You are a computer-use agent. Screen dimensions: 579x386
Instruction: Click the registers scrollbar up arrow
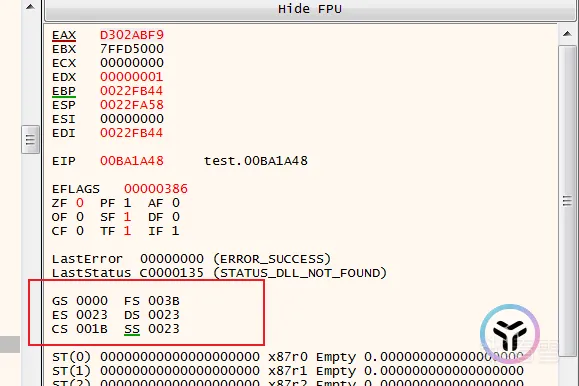(x=568, y=34)
